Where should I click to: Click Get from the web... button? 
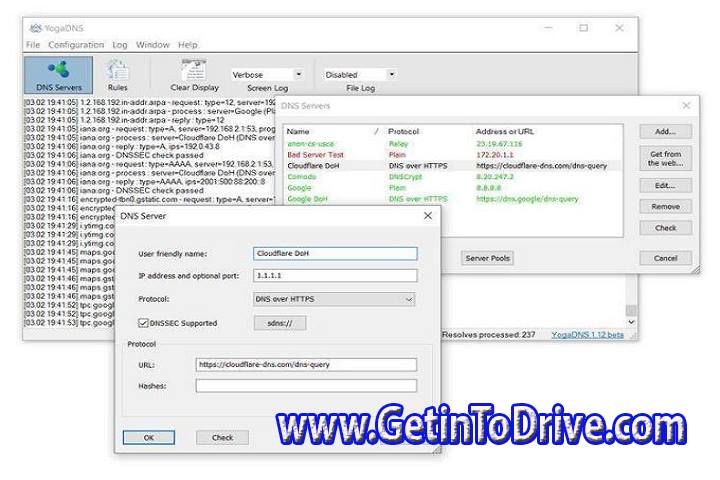coord(665,158)
